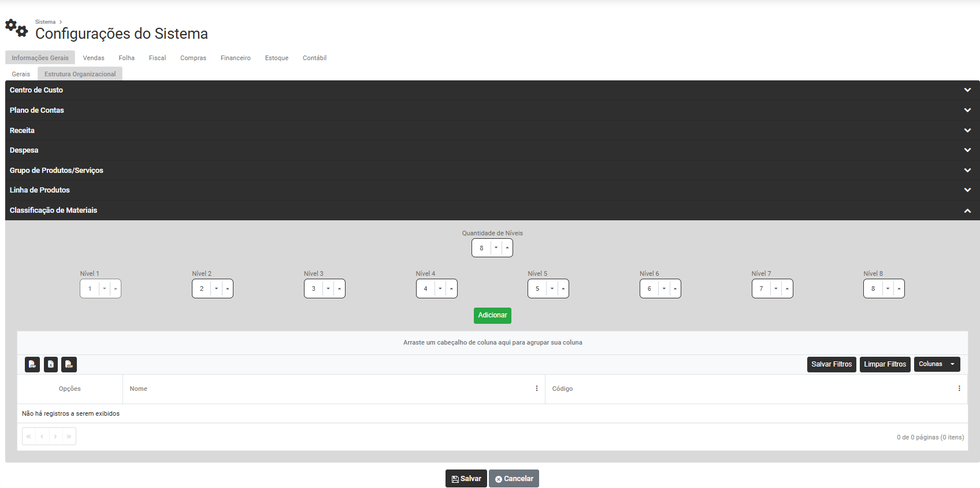This screenshot has height=488, width=980.
Task: Sort by the Nome column header
Action: (139, 389)
